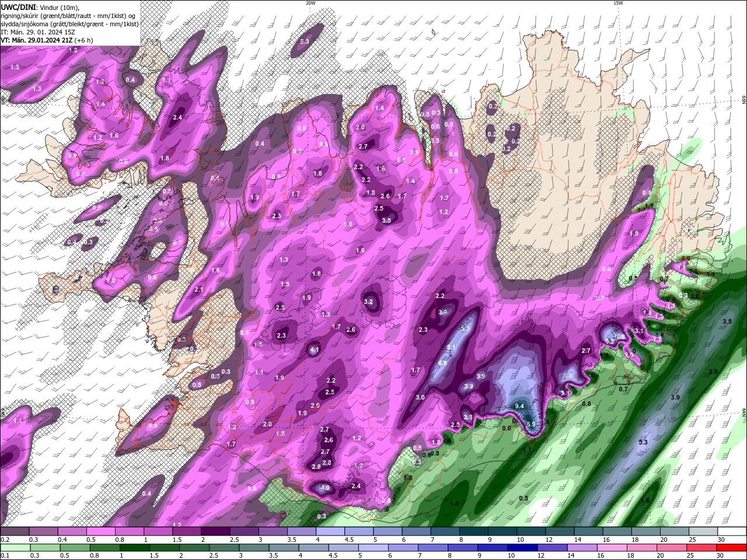Screen dimensions: 747x560
Task: Click the 5.1 value in the elongated blue band
Action: click(x=451, y=348)
